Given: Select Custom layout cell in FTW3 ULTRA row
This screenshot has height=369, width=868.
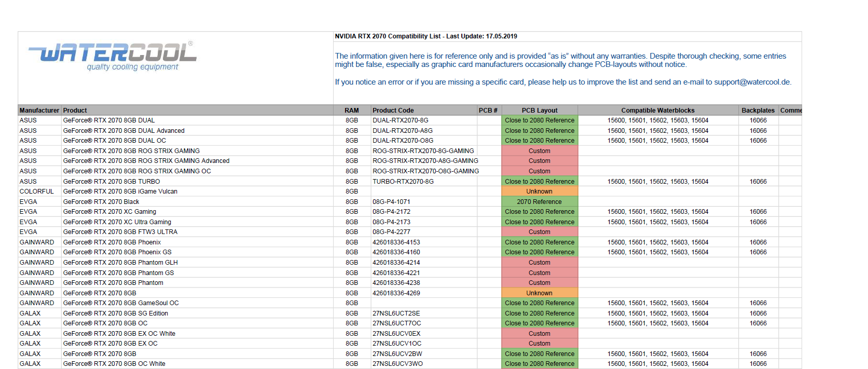Looking at the screenshot, I should (540, 232).
